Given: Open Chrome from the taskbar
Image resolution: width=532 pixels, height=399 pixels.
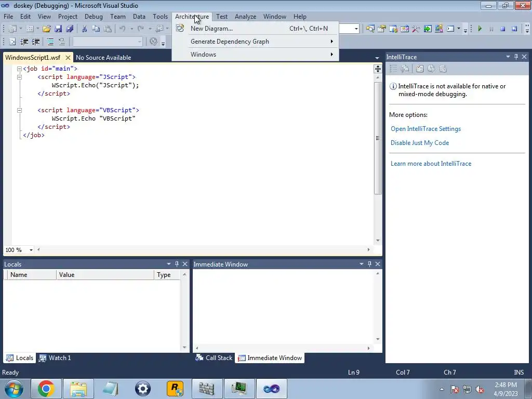Looking at the screenshot, I should [x=46, y=389].
